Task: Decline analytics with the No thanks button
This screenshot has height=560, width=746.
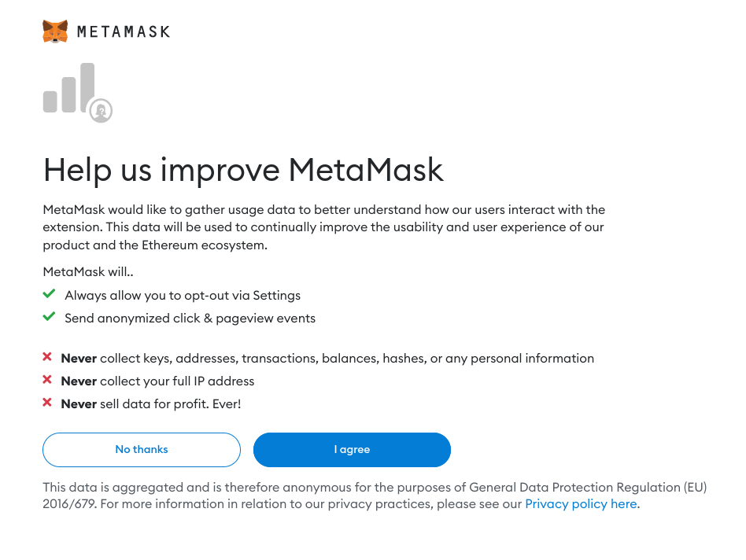Action: tap(142, 450)
